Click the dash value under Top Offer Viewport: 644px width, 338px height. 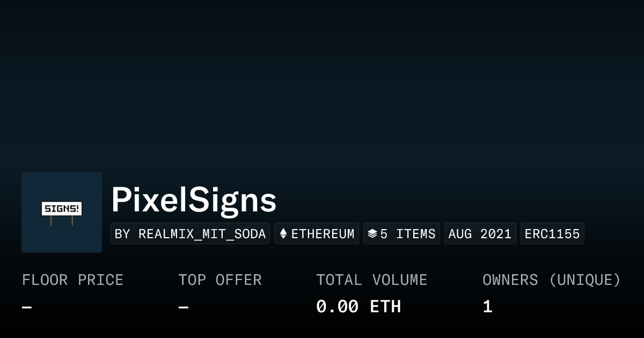(x=184, y=307)
